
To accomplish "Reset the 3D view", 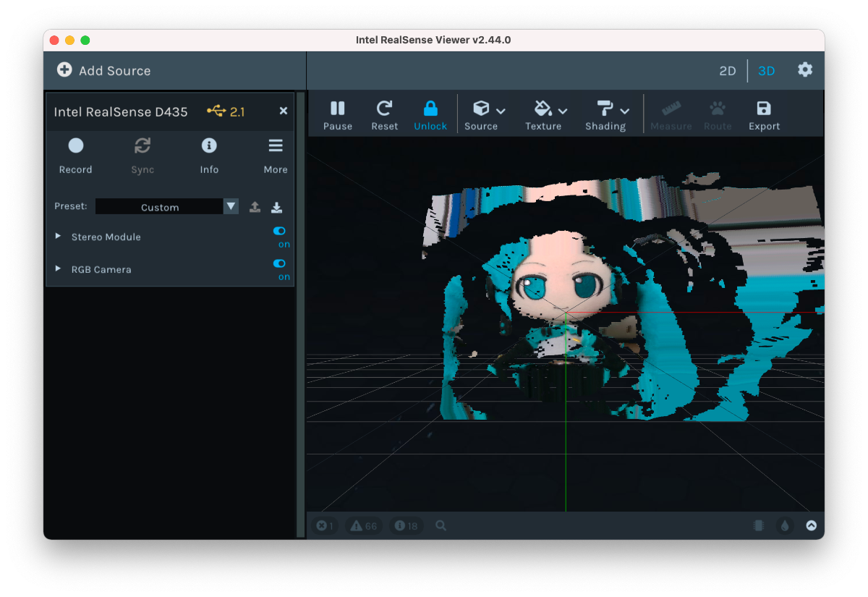I will 385,116.
